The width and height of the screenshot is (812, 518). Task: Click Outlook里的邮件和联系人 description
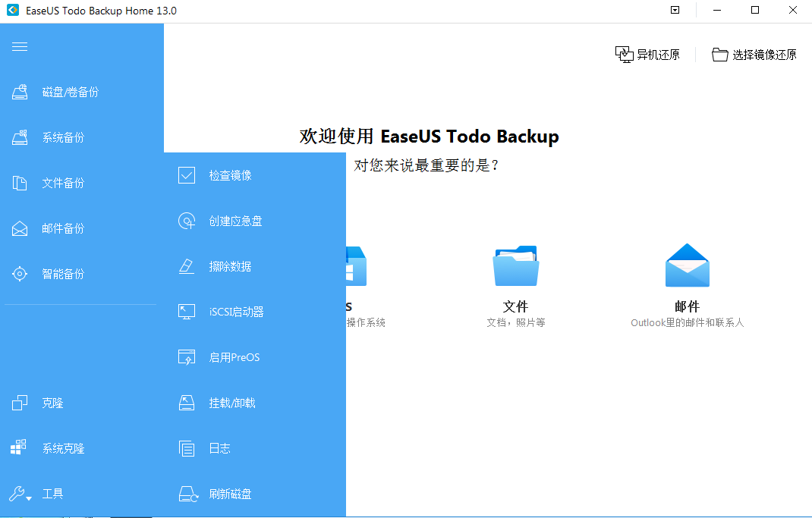(688, 323)
